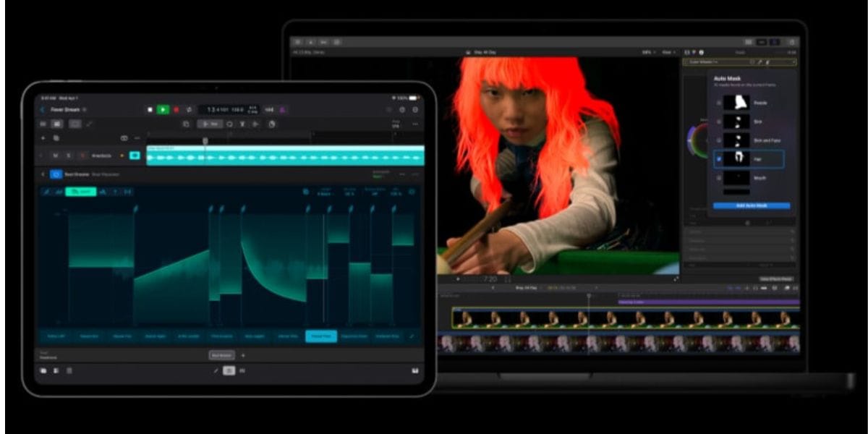Image resolution: width=868 pixels, height=434 pixels.
Task: Click the green play button in Logic Pro
Action: pos(163,109)
